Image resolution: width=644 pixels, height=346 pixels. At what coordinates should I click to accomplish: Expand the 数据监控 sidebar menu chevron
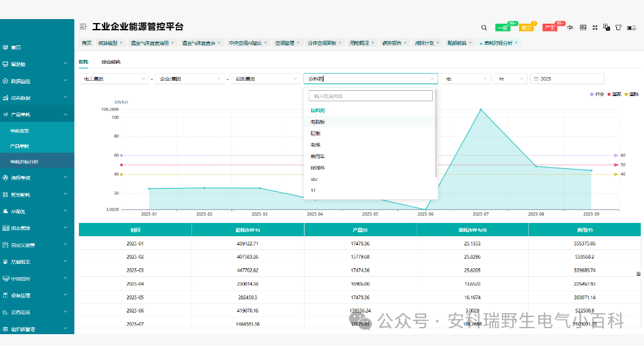pyautogui.click(x=65, y=80)
